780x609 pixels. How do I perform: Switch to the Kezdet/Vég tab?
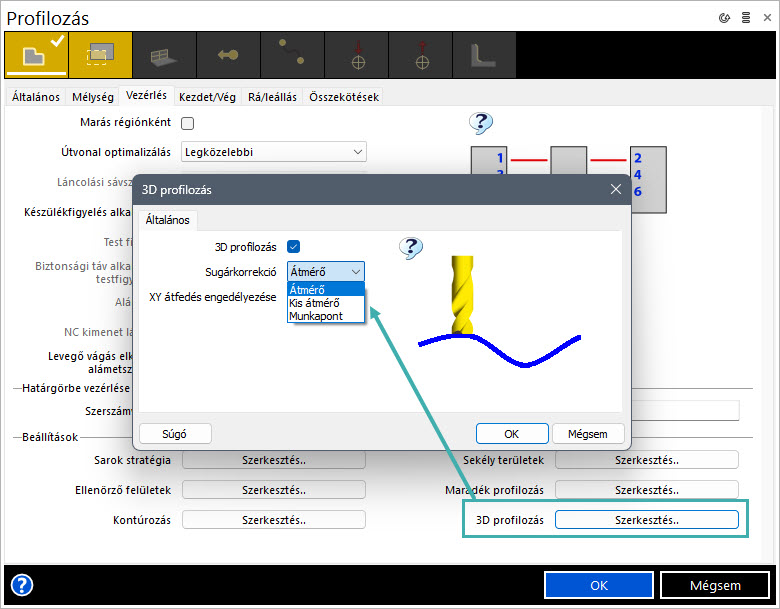[x=207, y=97]
